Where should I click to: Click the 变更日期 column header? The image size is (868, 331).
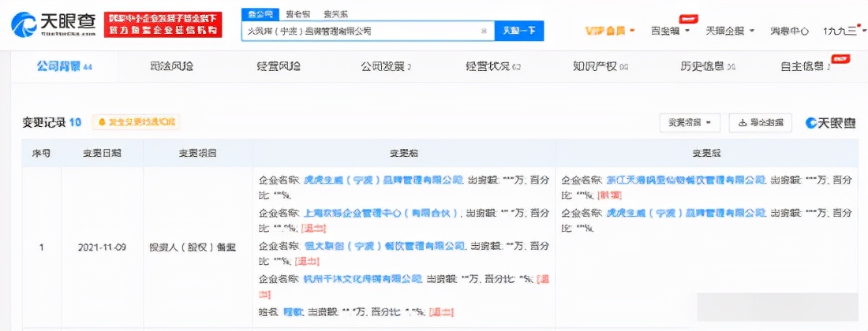point(102,153)
